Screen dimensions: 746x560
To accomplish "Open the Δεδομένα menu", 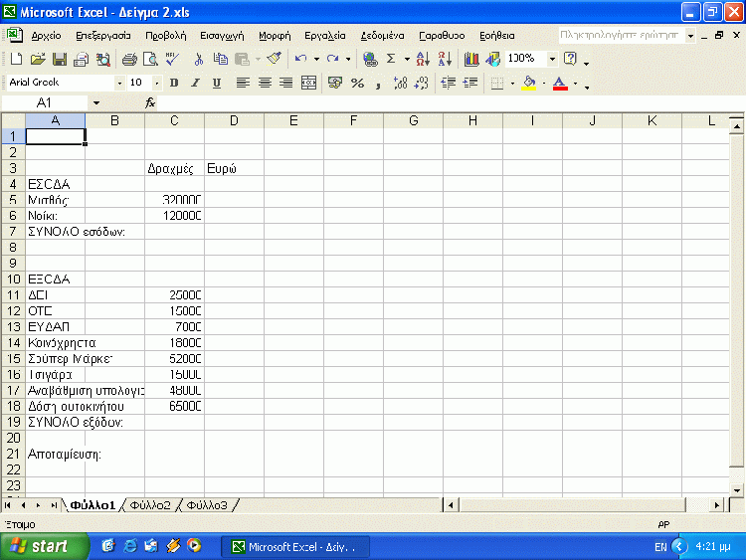I will pos(382,36).
